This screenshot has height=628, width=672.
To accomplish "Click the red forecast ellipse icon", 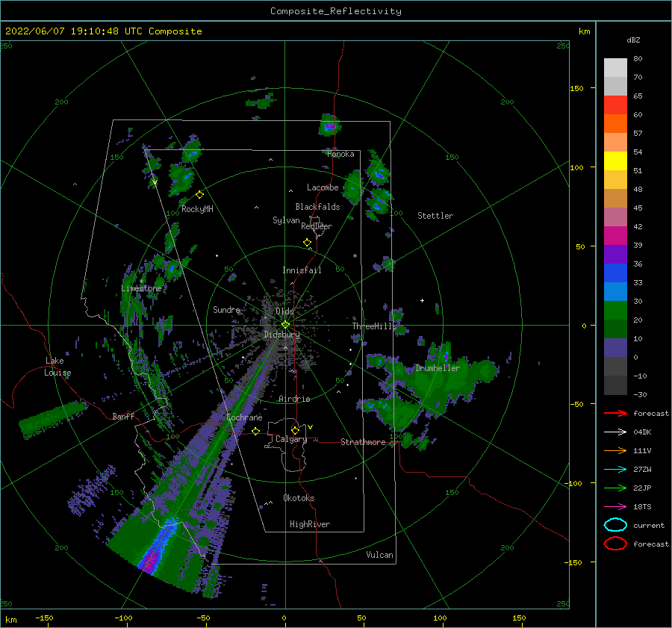I will pos(615,544).
